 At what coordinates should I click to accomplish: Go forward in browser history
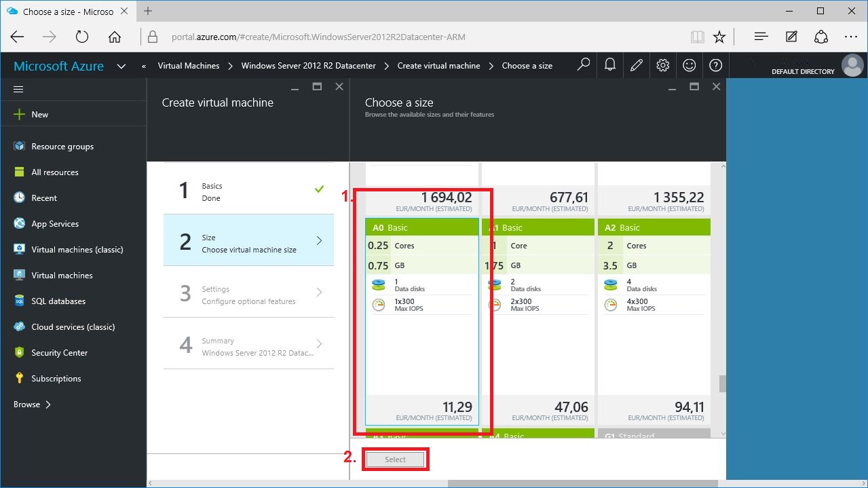(x=50, y=37)
